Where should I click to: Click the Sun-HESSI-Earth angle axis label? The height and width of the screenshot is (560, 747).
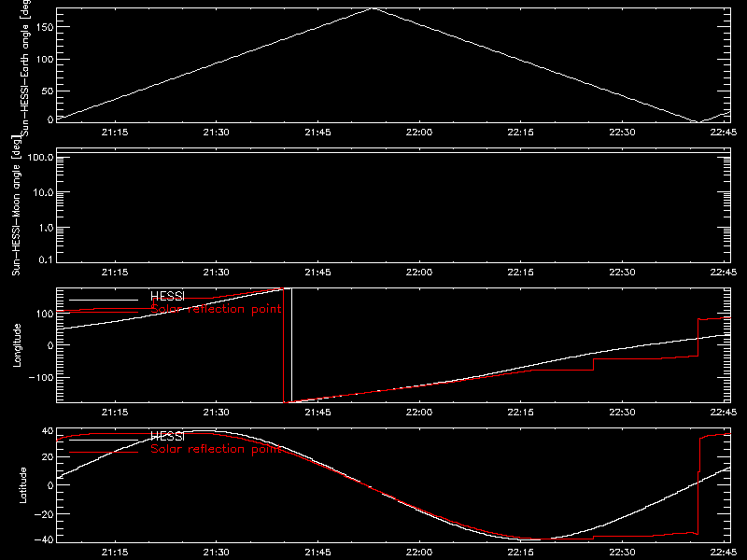(25, 68)
